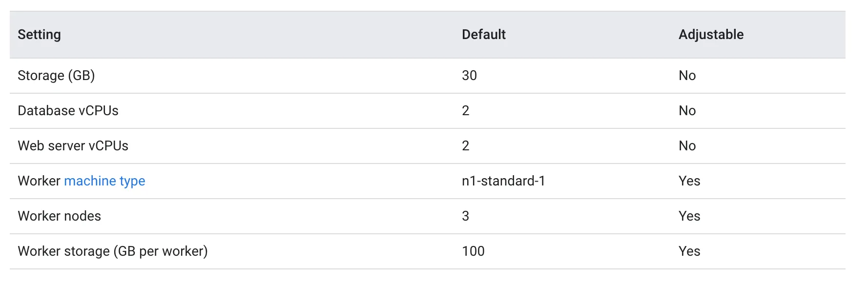Viewport: 868px width, 286px height.
Task: Click the Web server vCPUs default value
Action: coord(466,146)
